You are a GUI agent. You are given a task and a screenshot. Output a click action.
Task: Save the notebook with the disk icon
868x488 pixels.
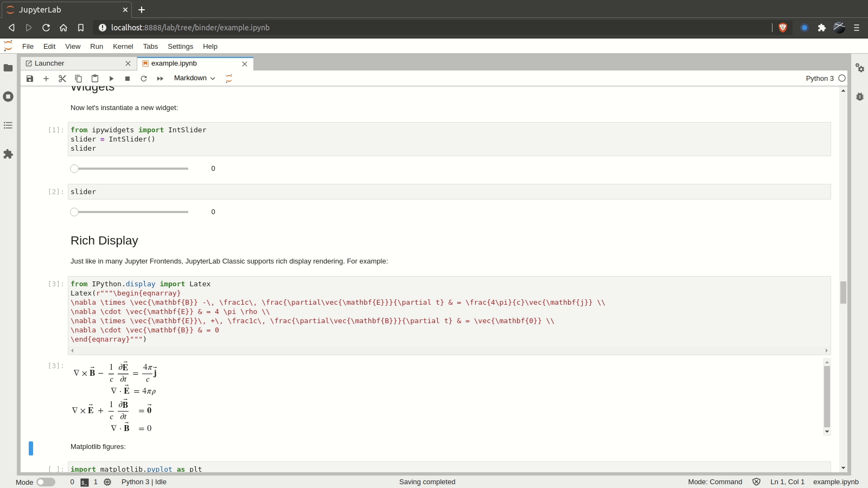[30, 79]
